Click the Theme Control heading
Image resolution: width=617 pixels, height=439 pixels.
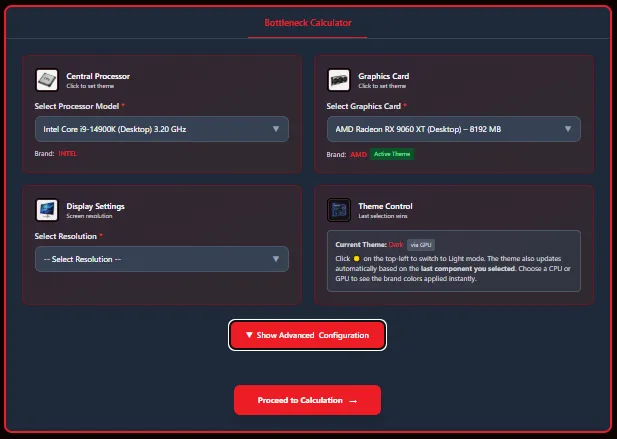pyautogui.click(x=385, y=206)
